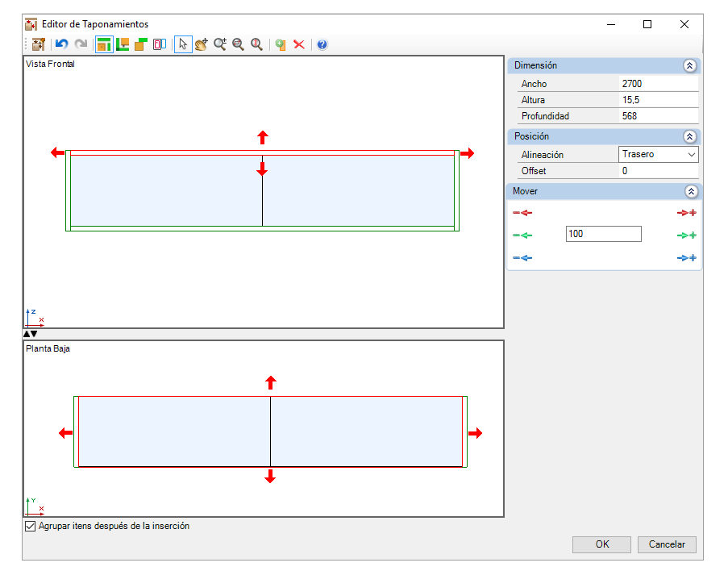The width and height of the screenshot is (728, 571).
Task: Maximize the Editor de Taponamientos window
Action: [647, 24]
